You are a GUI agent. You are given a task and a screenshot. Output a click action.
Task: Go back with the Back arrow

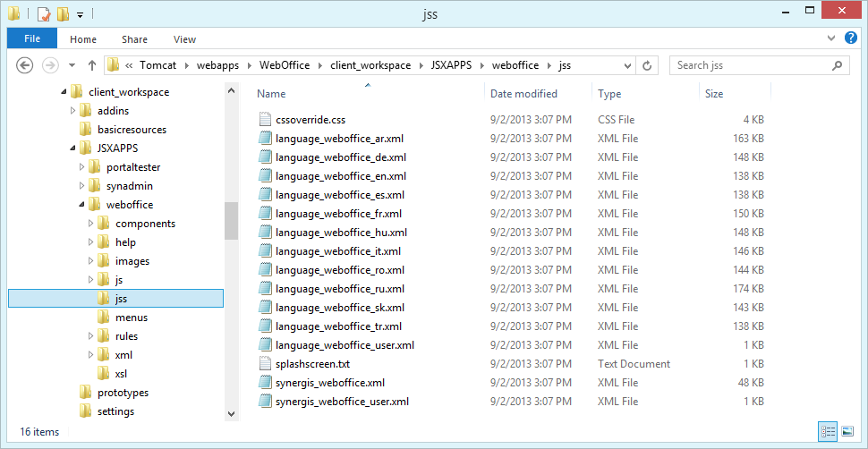(25, 65)
